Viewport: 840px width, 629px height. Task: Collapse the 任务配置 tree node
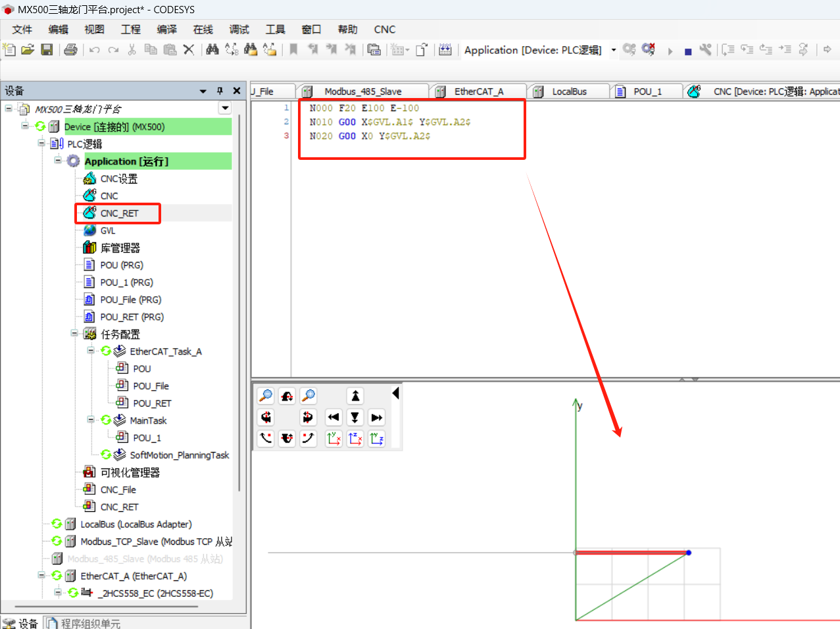[74, 334]
